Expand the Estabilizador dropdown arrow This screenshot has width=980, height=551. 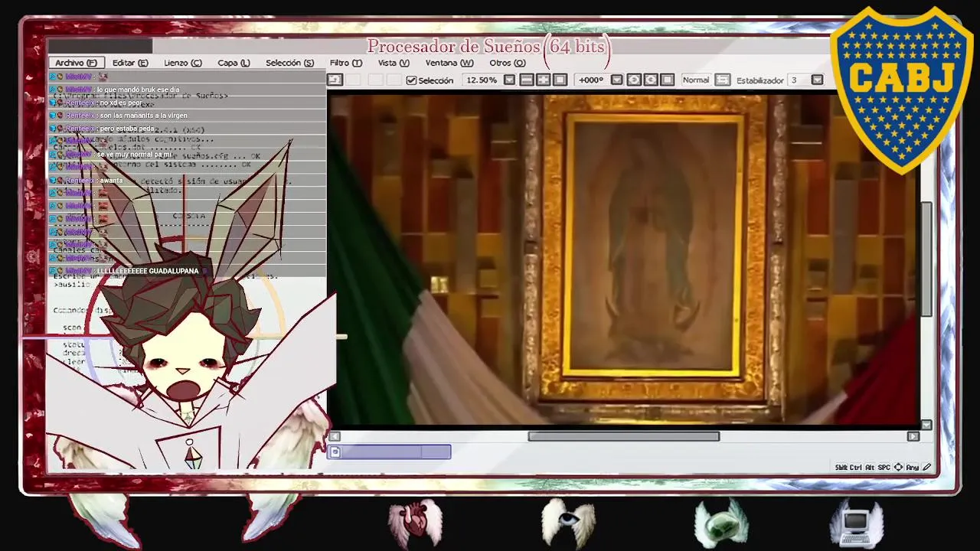click(817, 80)
